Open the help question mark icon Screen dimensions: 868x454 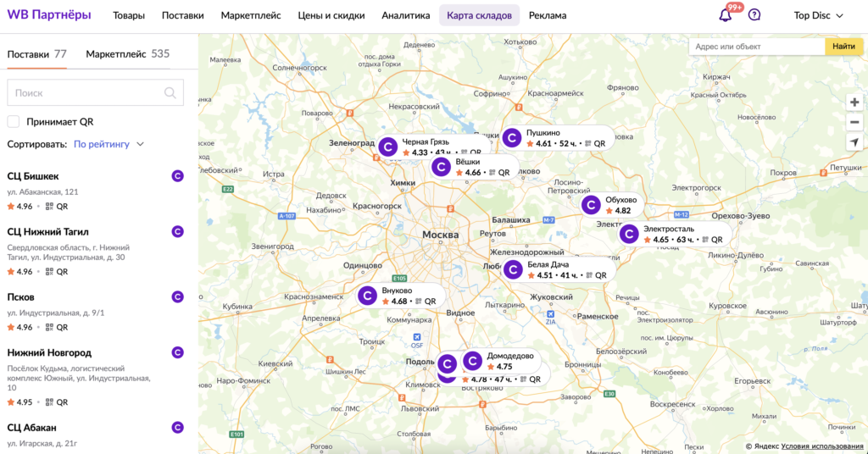pos(754,15)
